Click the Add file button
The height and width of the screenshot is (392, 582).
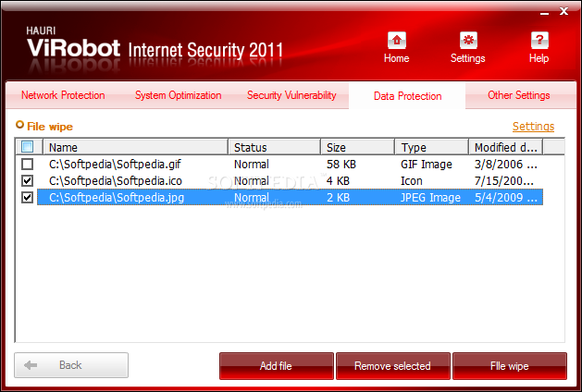(x=276, y=366)
